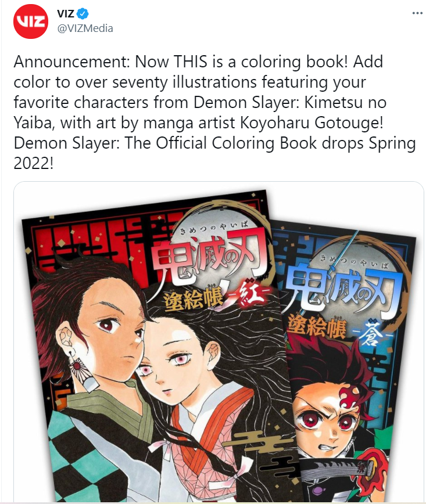Screen dimensions: 426x504
Task: Click the red VIZ profile avatar
Action: tap(31, 21)
